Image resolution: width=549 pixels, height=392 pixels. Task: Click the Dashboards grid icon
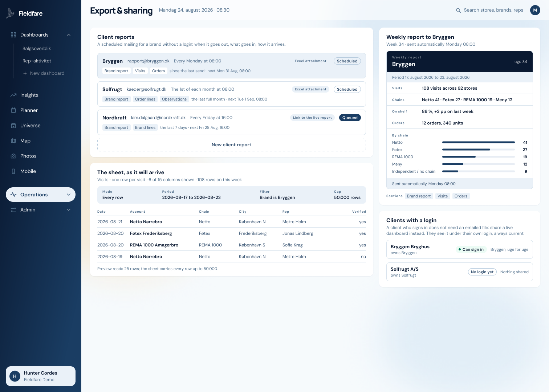(13, 35)
